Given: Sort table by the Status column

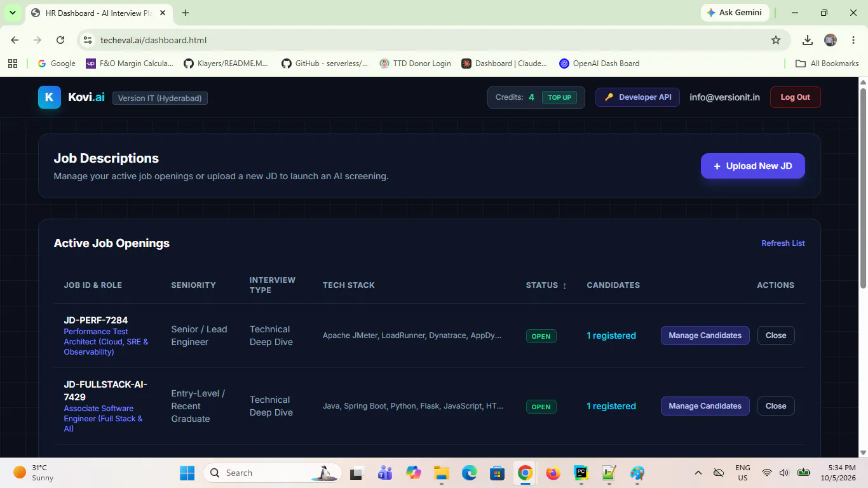Looking at the screenshot, I should point(546,285).
